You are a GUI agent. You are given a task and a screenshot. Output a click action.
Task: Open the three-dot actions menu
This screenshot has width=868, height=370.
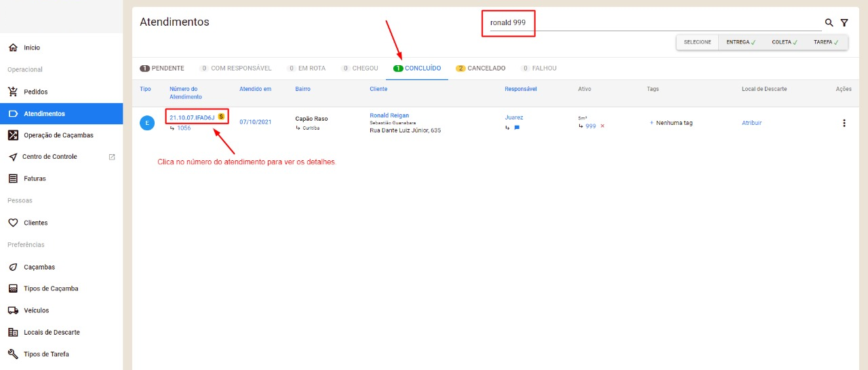click(844, 123)
